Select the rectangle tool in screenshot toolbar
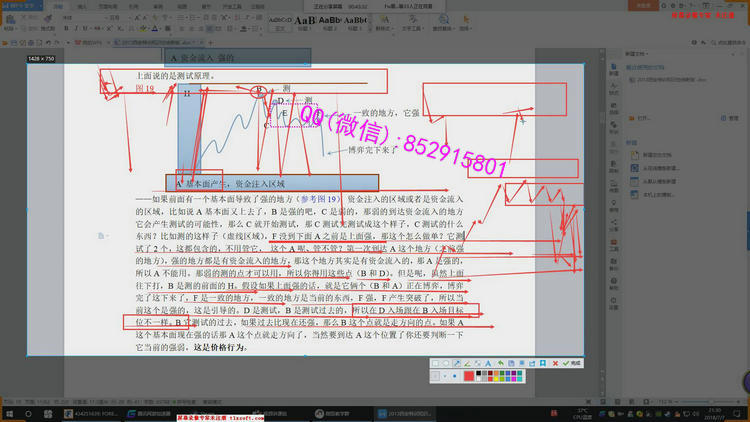This screenshot has width=750, height=422. (x=436, y=363)
